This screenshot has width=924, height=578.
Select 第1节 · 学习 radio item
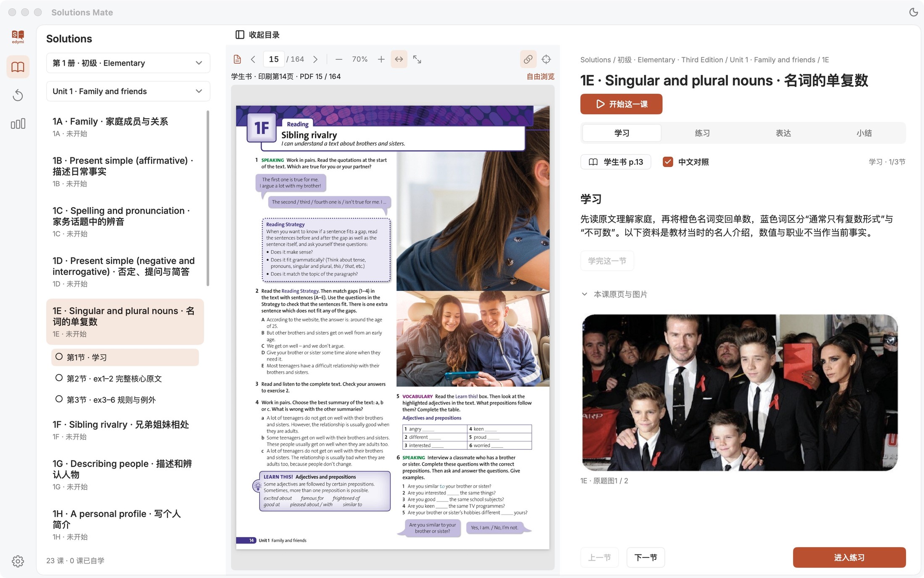pos(125,357)
